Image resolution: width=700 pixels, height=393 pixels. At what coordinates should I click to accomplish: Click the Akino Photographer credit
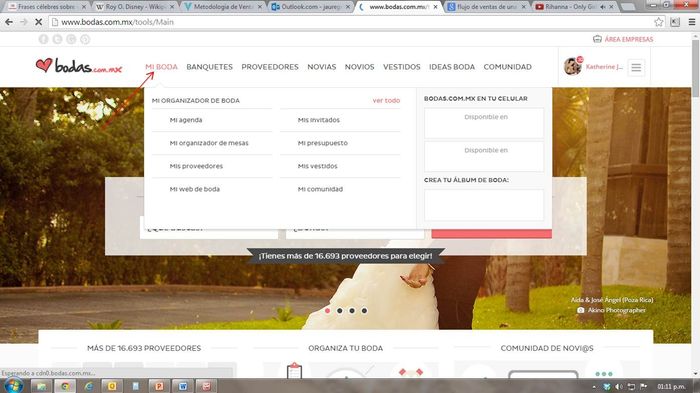pyautogui.click(x=617, y=310)
